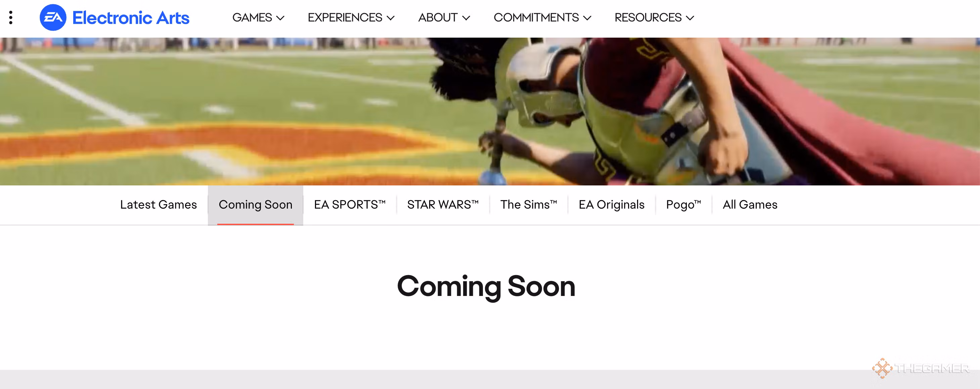Go to the Electronic Arts home link
980x389 pixels.
(x=114, y=17)
